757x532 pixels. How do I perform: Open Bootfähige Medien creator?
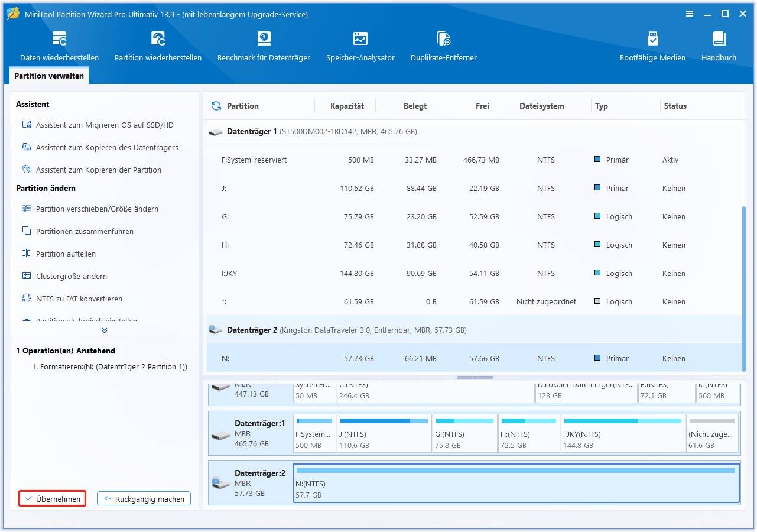pos(652,46)
